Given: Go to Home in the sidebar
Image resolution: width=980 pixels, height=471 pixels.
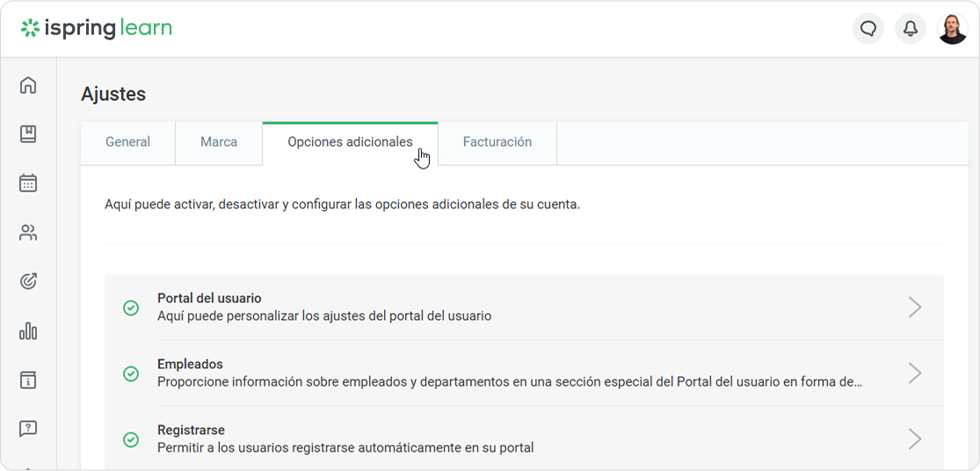Looking at the screenshot, I should [x=28, y=85].
